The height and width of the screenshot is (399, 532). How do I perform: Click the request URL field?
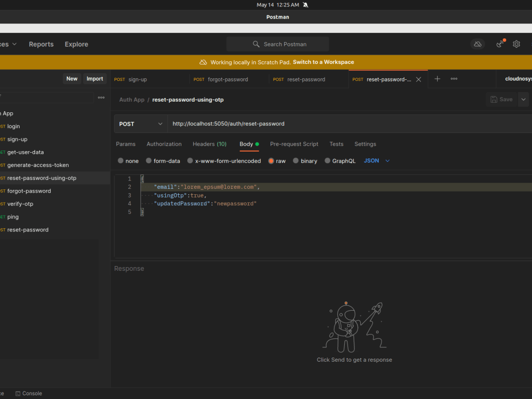(x=350, y=124)
